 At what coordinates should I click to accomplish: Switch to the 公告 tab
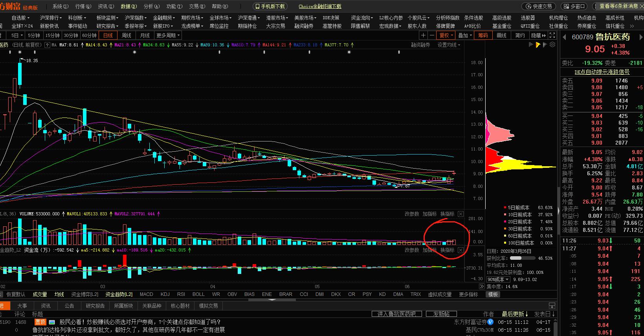click(x=70, y=306)
